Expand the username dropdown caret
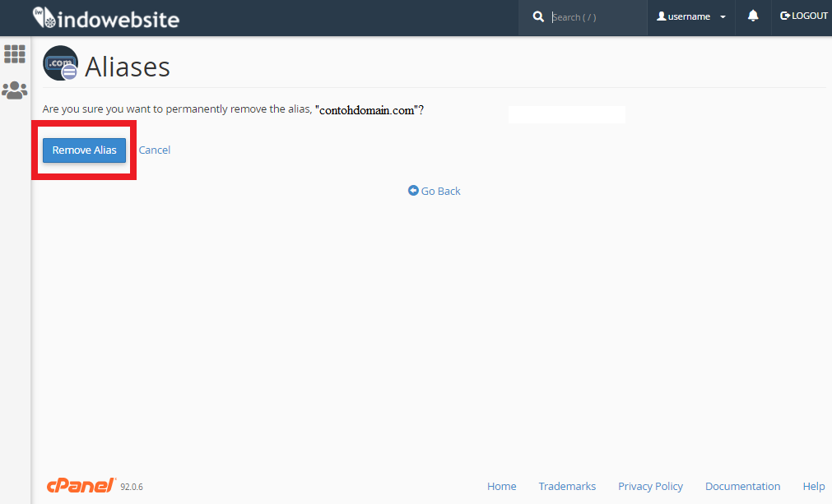Screen dimensions: 832x504 pos(723,17)
